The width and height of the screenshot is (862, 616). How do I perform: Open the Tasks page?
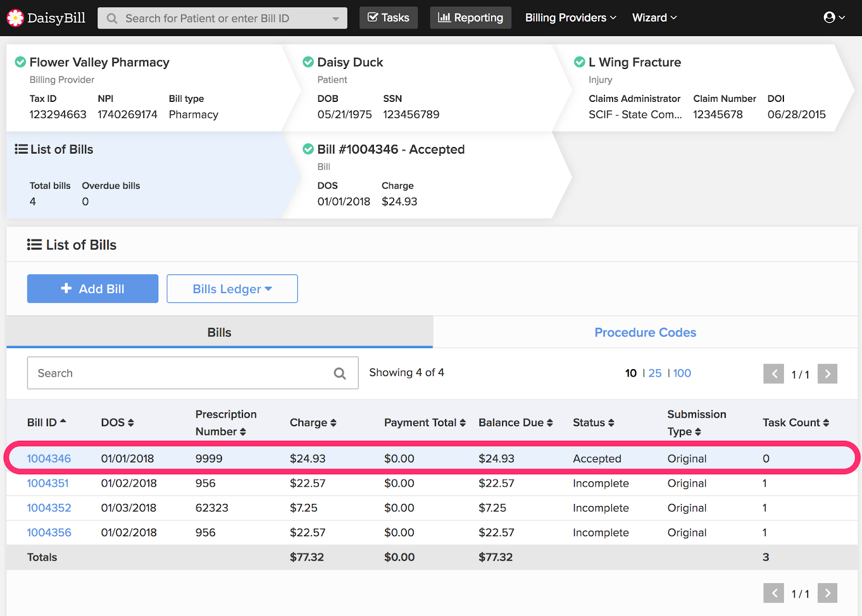[x=388, y=18]
